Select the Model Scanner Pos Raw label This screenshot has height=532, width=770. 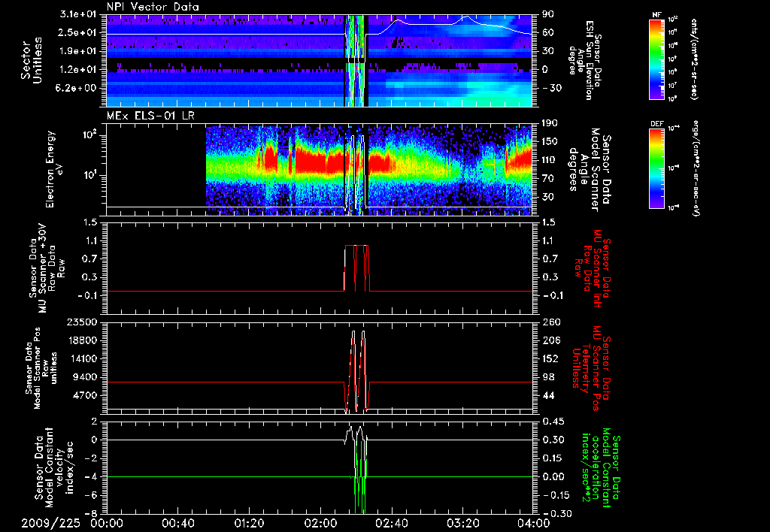pyautogui.click(x=41, y=368)
